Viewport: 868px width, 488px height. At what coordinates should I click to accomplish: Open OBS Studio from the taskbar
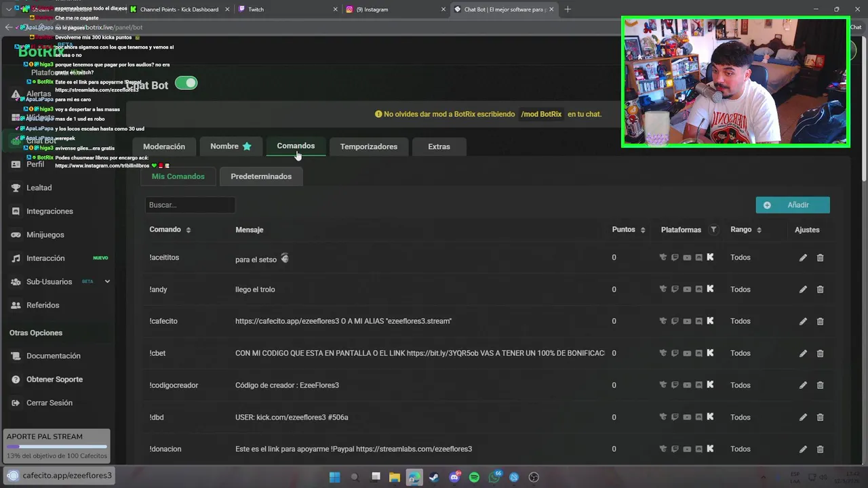pos(534,477)
